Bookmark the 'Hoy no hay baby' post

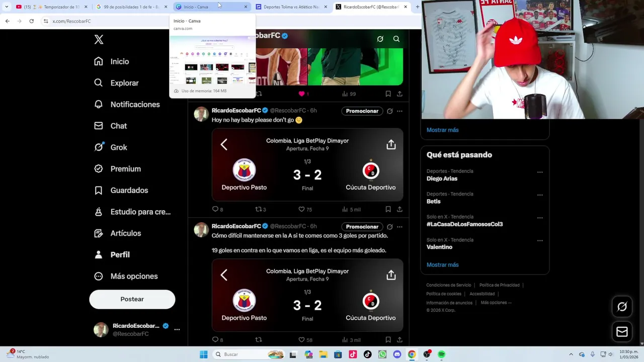coord(388,209)
